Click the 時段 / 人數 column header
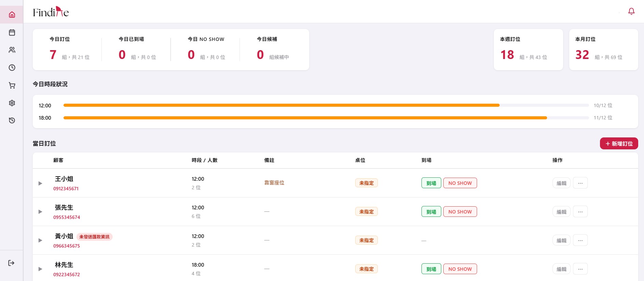Screen dimensions: 644x281 tap(204, 160)
